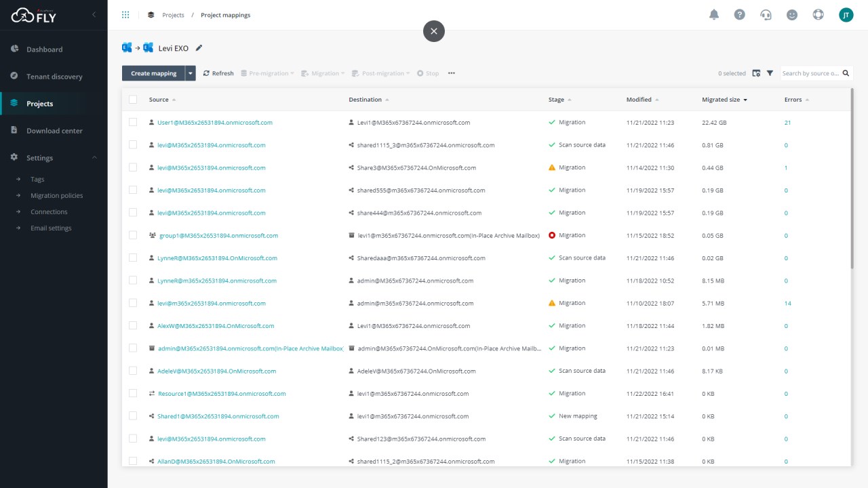This screenshot has width=868, height=488.
Task: Click the warning icon in Share3 row
Action: click(552, 167)
